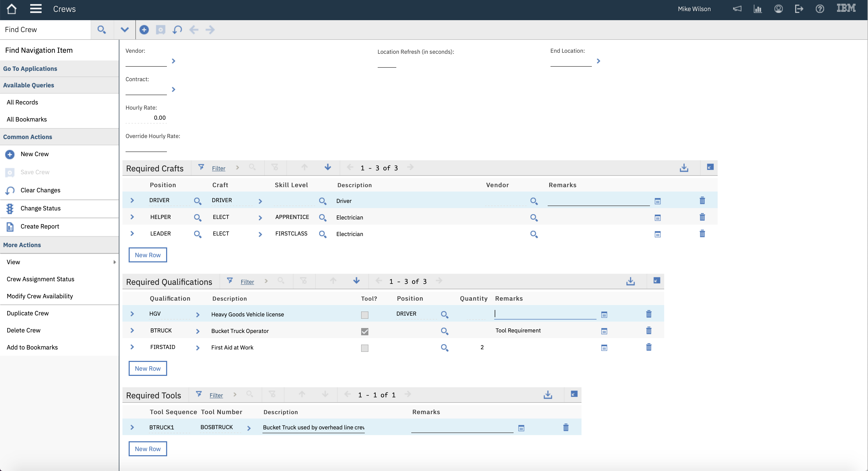Uncheck the Tool? checkbox for BTRUCK
Screen dimensions: 868x471
click(x=365, y=331)
